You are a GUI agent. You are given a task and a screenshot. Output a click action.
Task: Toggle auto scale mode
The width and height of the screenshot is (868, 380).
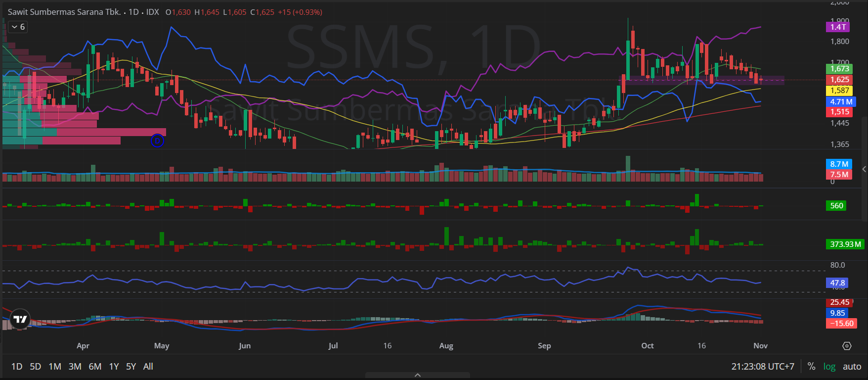(x=852, y=367)
